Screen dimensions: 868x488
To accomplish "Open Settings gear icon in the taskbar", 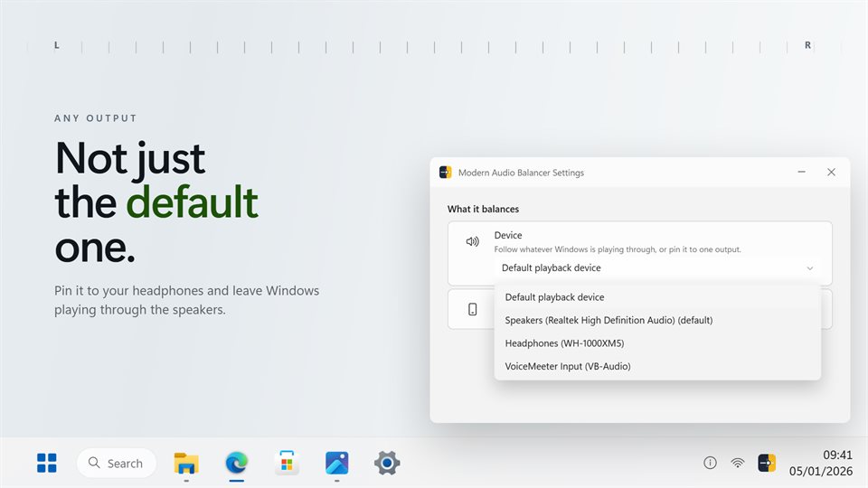I will tap(387, 463).
